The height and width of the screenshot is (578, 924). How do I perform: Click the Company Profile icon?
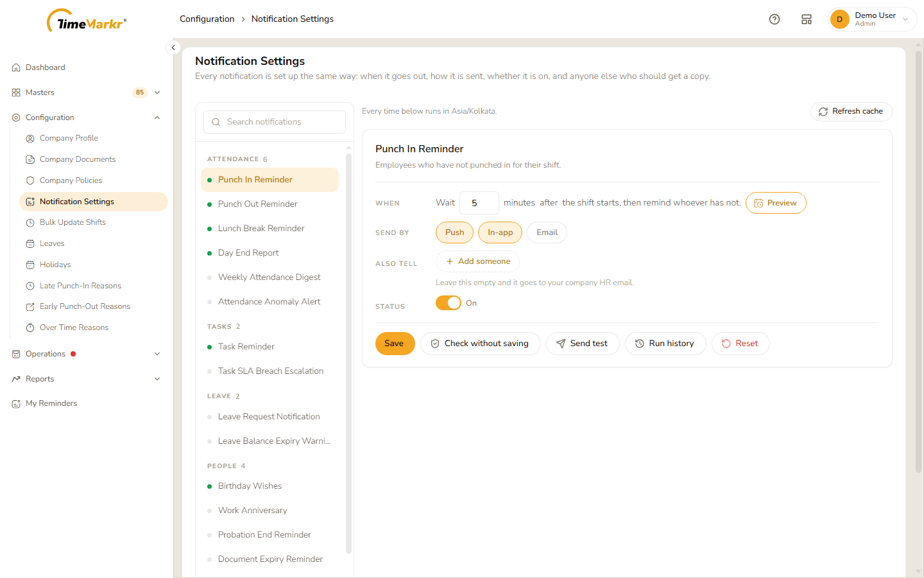(x=30, y=138)
